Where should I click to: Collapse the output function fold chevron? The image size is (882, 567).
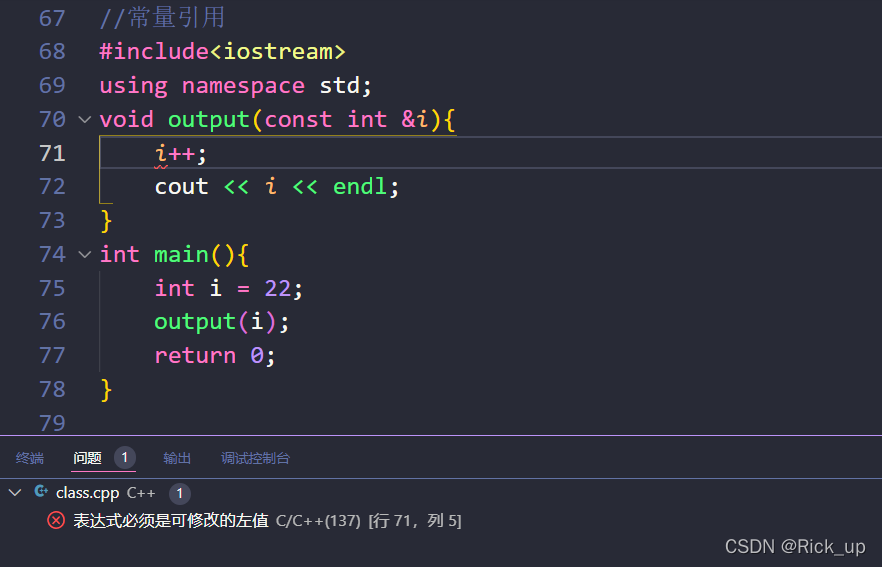point(84,119)
